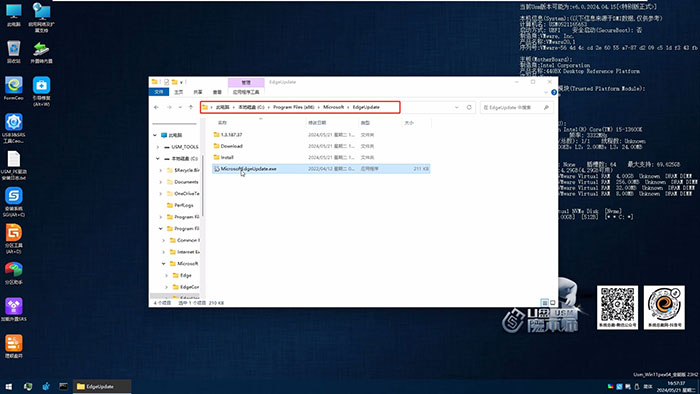Viewport: 700px width, 394px height.
Task: Open the USB3&SRS tool desktop icon
Action: click(13, 128)
